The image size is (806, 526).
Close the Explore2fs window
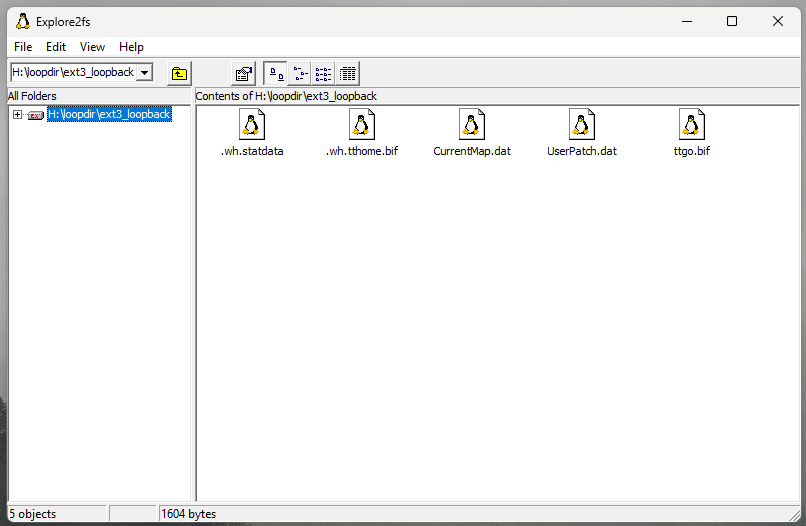coord(778,22)
